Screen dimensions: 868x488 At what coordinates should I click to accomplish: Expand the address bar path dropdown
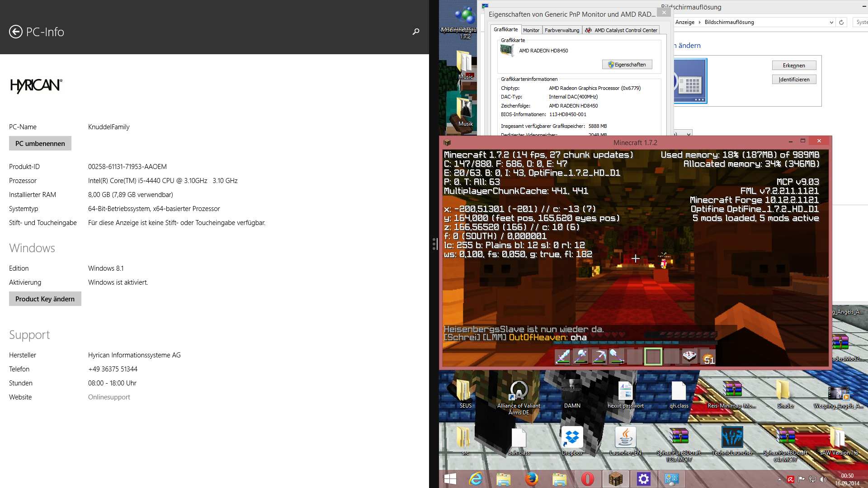tap(831, 22)
